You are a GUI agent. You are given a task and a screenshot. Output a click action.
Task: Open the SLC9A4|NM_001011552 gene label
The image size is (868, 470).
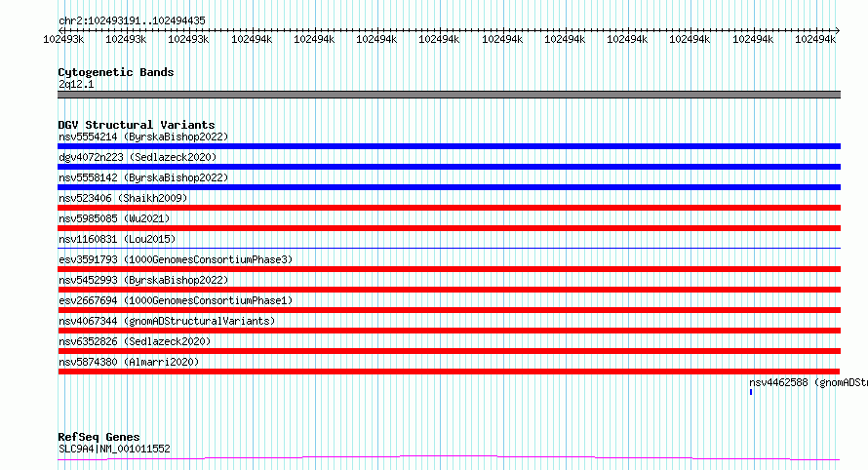coord(114,449)
